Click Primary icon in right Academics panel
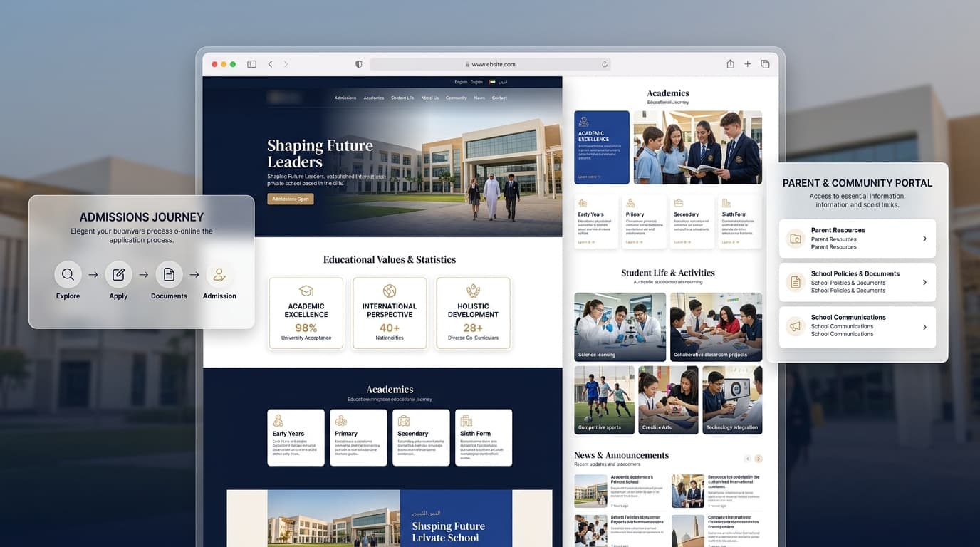The width and height of the screenshot is (980, 547). click(630, 204)
